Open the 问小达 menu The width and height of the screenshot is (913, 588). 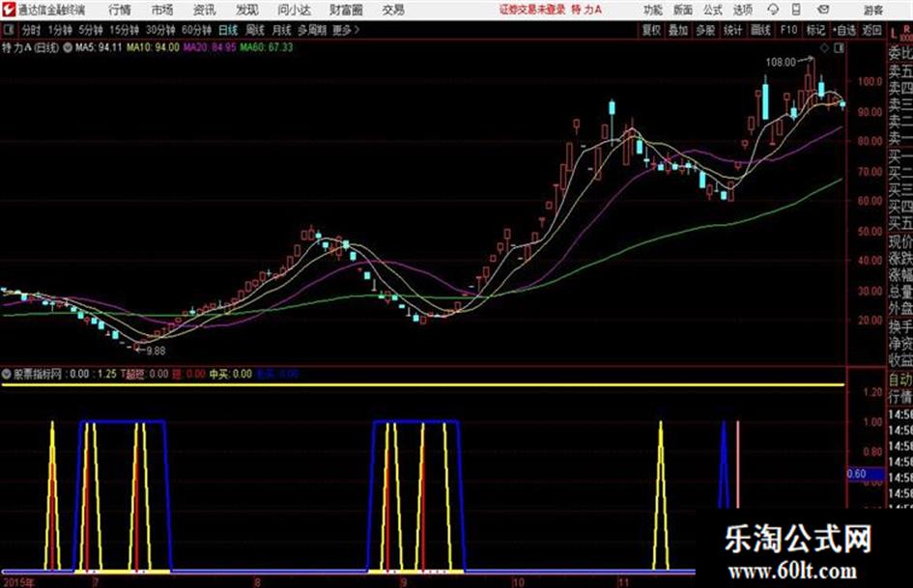coord(294,10)
